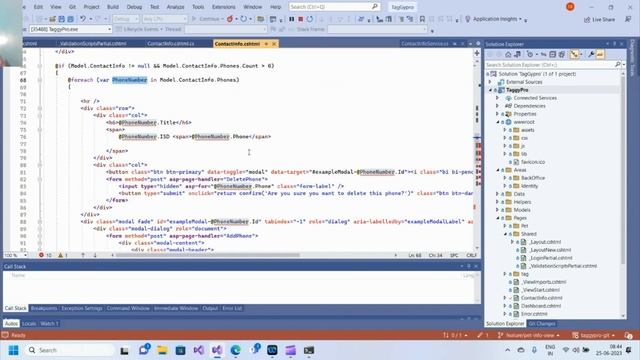
Task: Open the git branch selector in status bar
Action: pos(529,335)
